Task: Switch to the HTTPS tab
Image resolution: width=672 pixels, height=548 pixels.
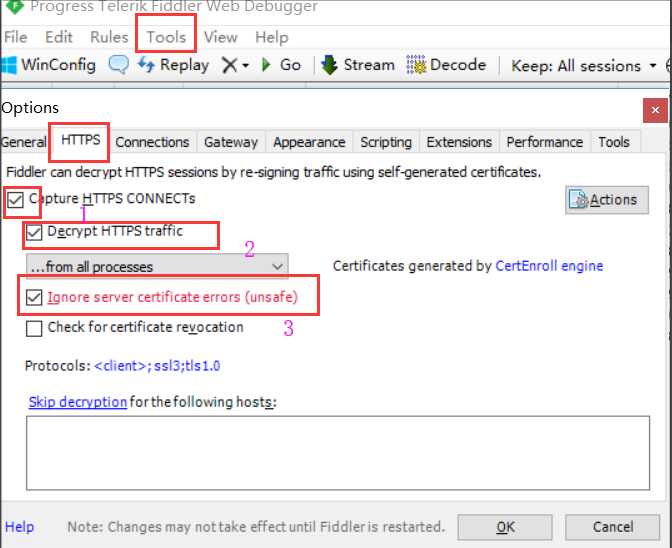Action: tap(81, 140)
